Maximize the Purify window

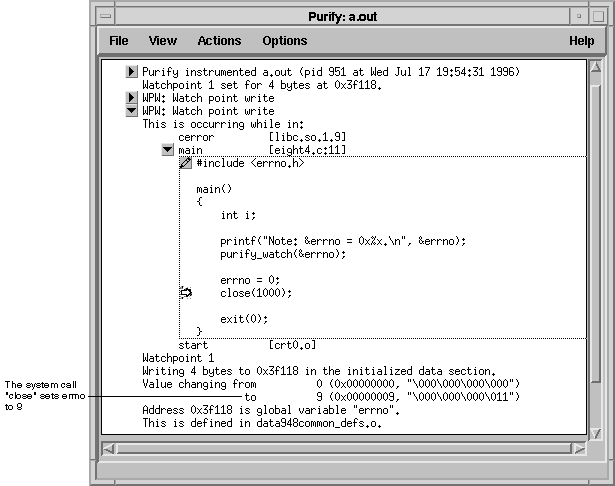(598, 16)
